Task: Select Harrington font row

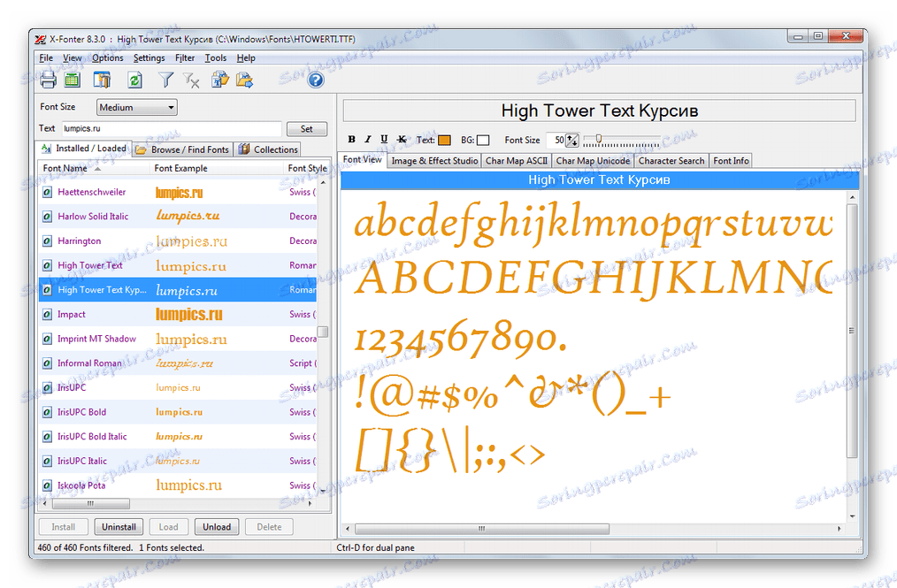Action: pyautogui.click(x=177, y=241)
